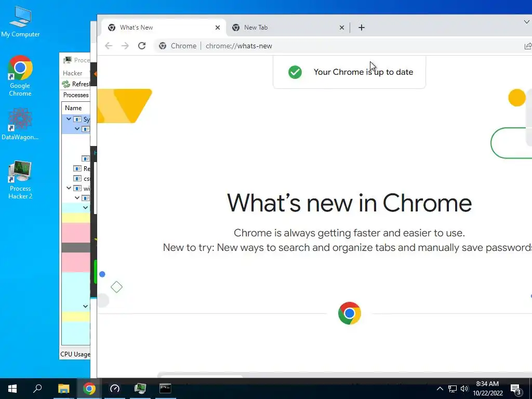Image resolution: width=532 pixels, height=399 pixels.
Task: Collapse the wi... process tree node
Action: pyautogui.click(x=69, y=188)
